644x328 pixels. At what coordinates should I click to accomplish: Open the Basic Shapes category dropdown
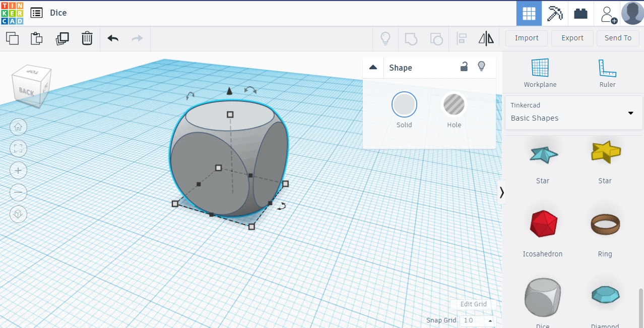click(574, 113)
